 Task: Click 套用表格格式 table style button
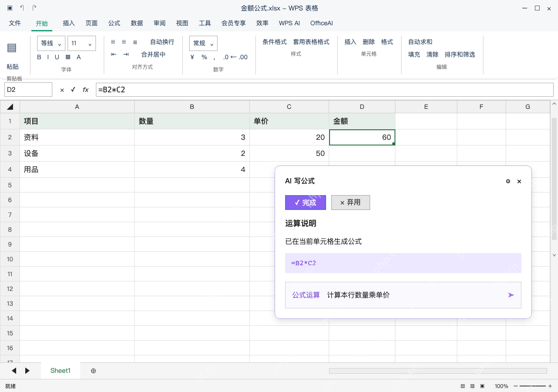pyautogui.click(x=311, y=42)
